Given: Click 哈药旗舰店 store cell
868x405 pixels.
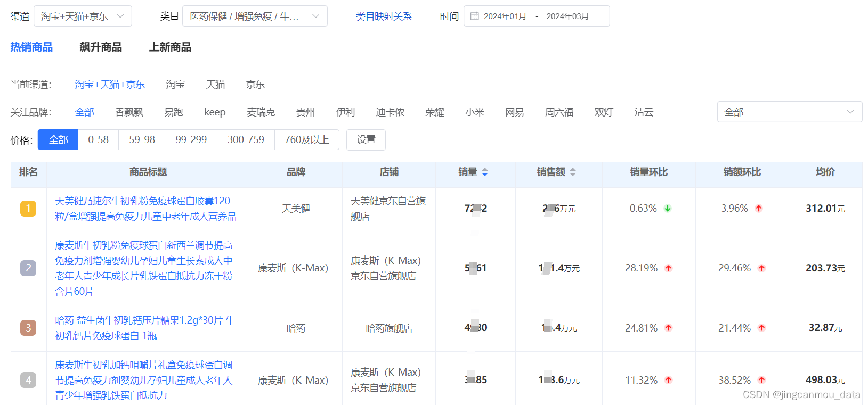Looking at the screenshot, I should [389, 328].
